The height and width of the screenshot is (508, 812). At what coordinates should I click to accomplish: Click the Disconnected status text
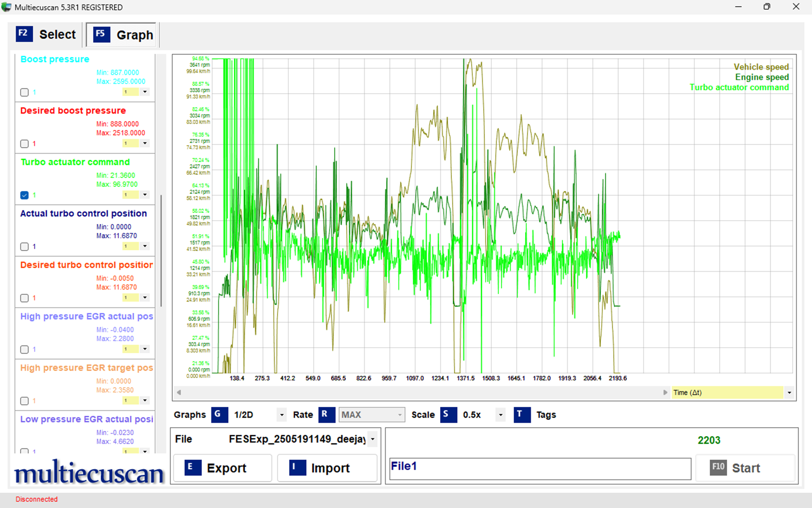[37, 499]
